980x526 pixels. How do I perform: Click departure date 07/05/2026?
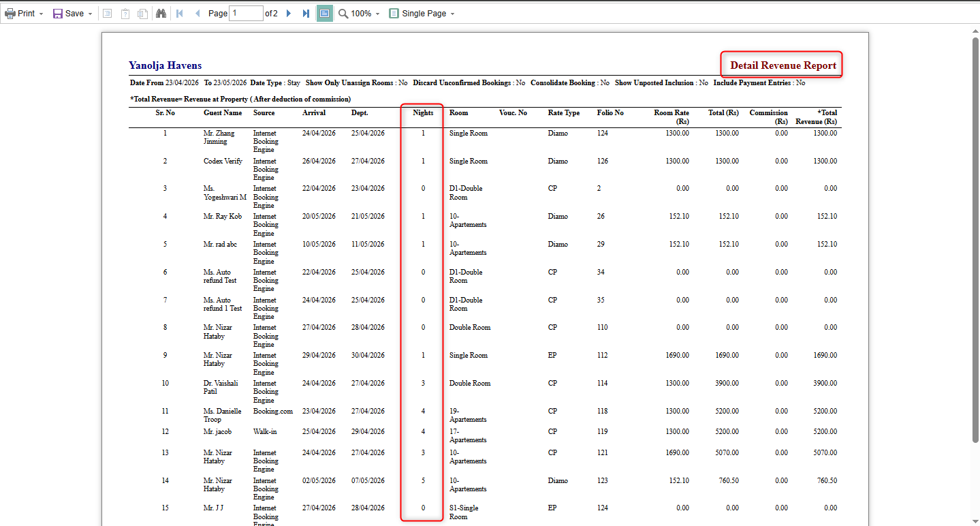368,481
